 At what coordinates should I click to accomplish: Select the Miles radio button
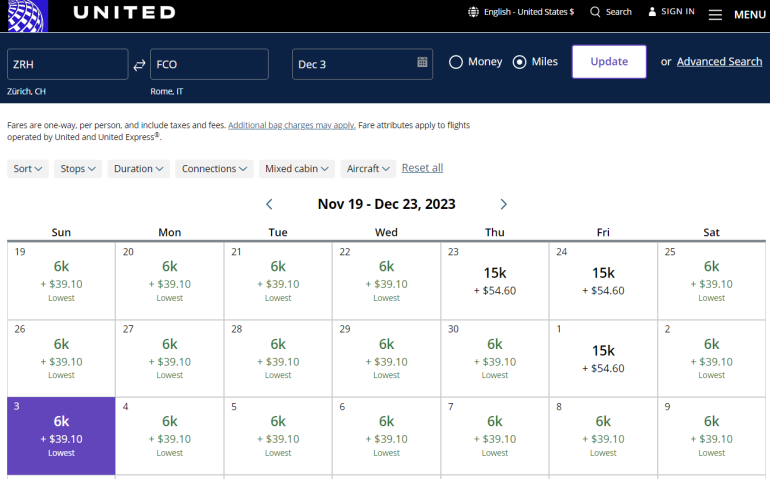(519, 62)
